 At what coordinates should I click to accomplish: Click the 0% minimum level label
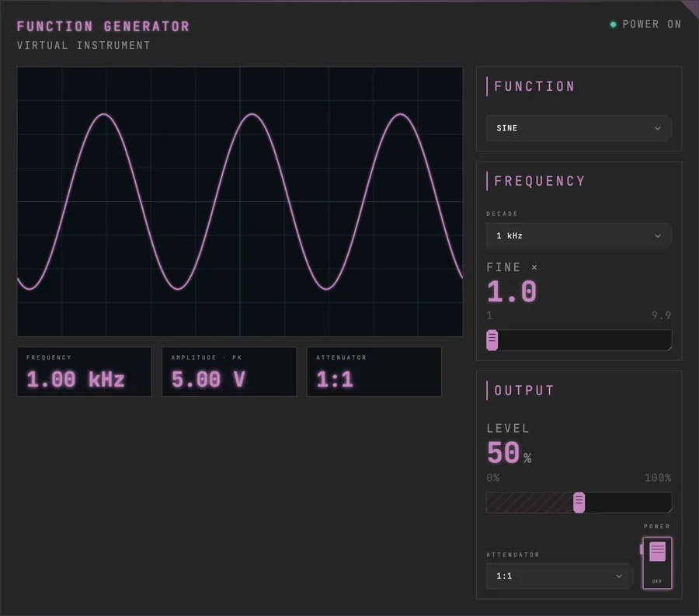(x=493, y=478)
